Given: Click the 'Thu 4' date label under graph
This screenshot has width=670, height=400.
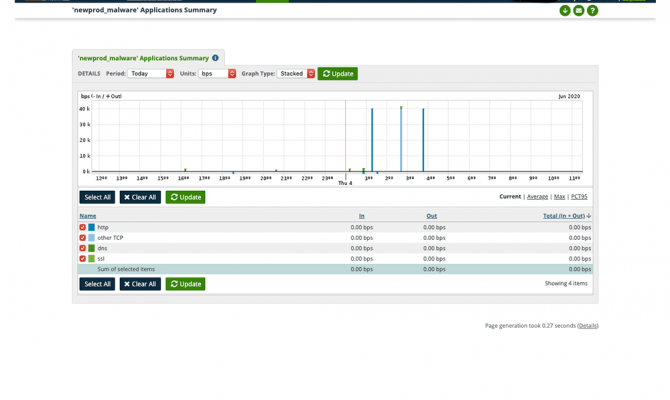Looking at the screenshot, I should [x=345, y=183].
